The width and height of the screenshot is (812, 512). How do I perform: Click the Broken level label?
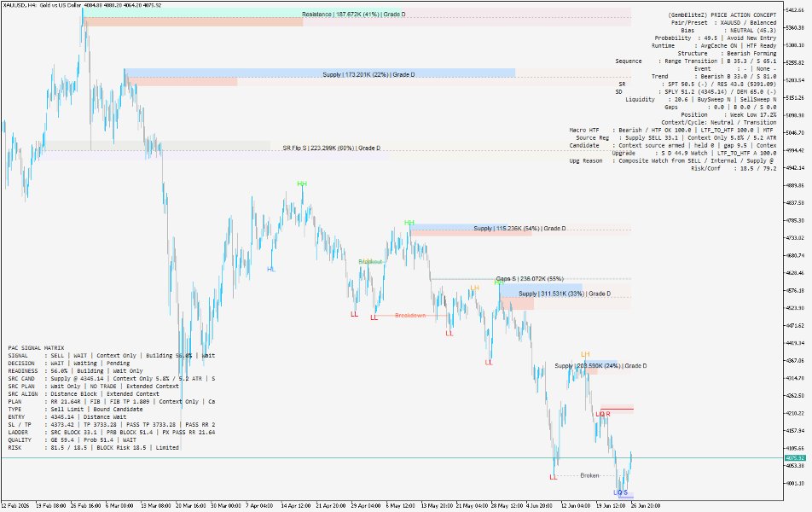pyautogui.click(x=589, y=475)
